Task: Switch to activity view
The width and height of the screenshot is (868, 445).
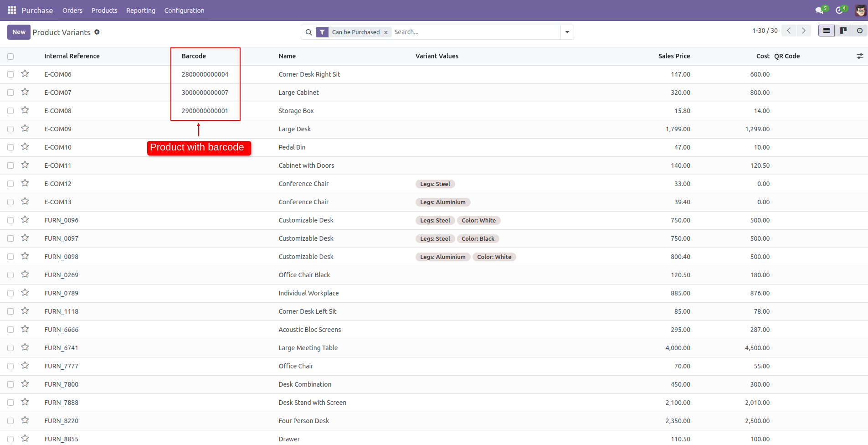Action: tap(859, 31)
